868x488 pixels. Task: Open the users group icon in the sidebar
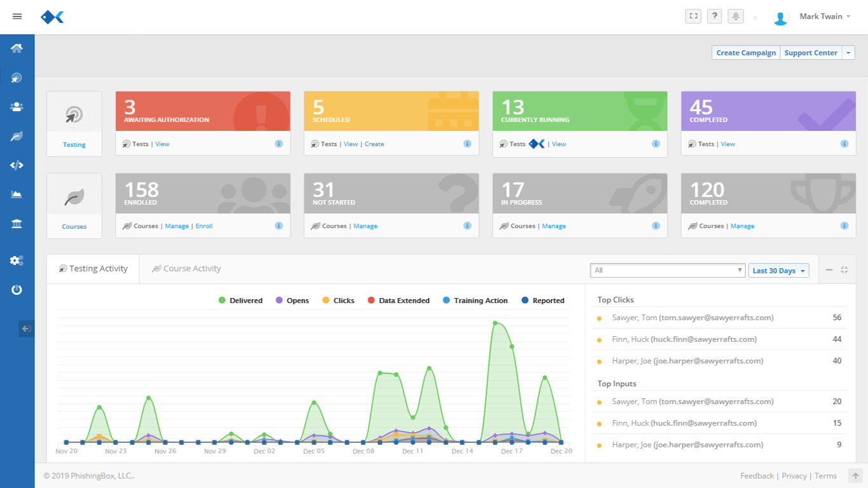pos(17,107)
